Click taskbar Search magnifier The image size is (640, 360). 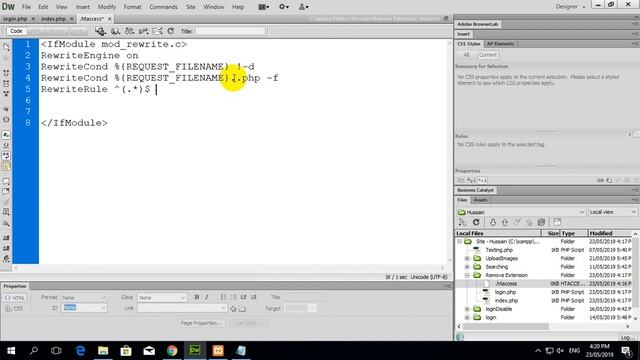(34, 351)
